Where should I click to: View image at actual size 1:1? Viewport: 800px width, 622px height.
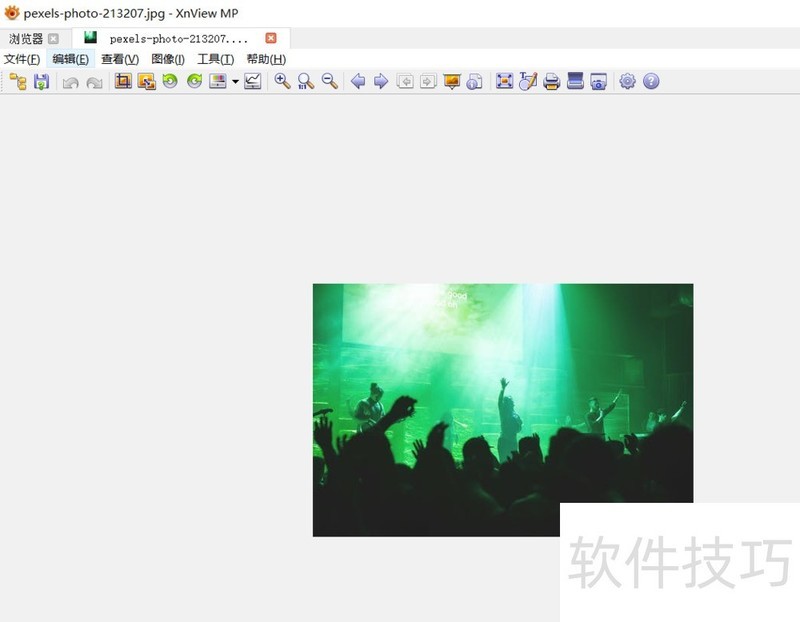[x=303, y=82]
